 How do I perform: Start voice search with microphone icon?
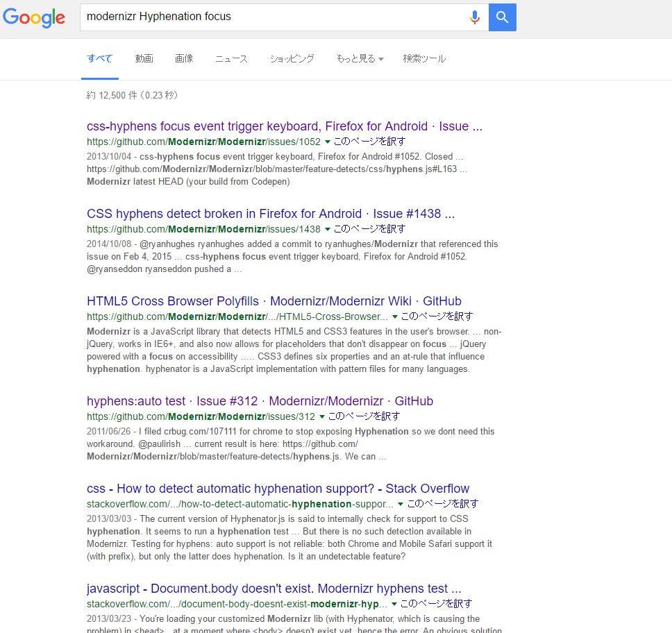pyautogui.click(x=474, y=17)
